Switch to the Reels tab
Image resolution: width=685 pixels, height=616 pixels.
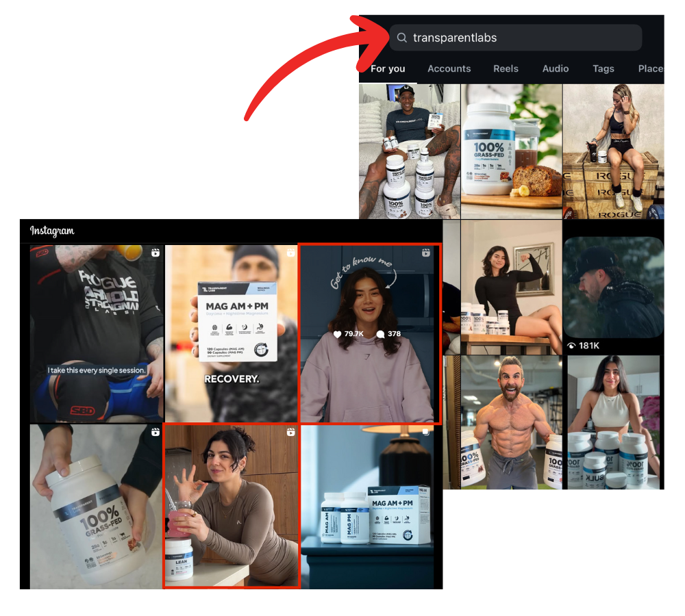[x=506, y=68]
